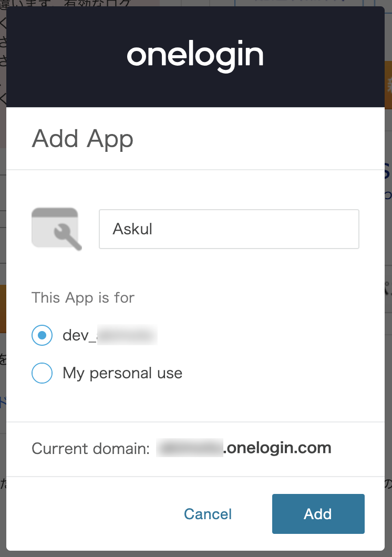Click the dev_ option label text
The height and width of the screenshot is (557, 392).
[x=79, y=335]
